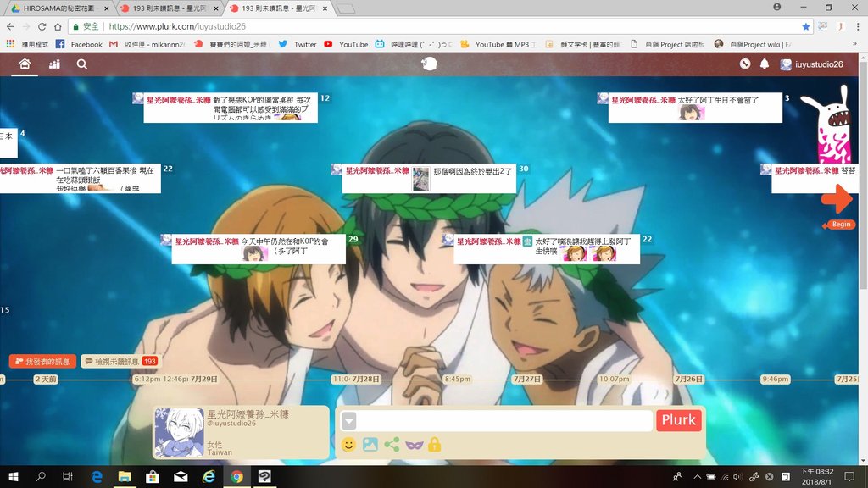Click the orange Begin arrow
868x488 pixels.
[837, 198]
